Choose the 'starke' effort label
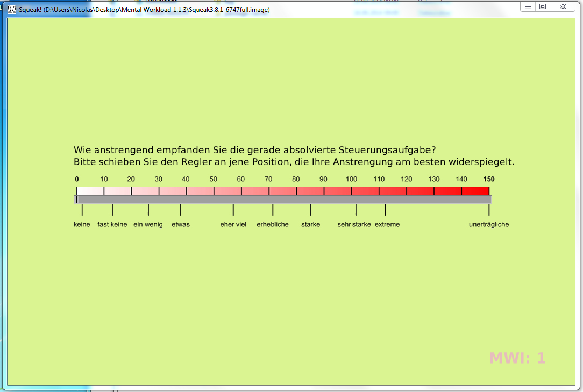Viewport: 583px width, 392px height. [310, 224]
